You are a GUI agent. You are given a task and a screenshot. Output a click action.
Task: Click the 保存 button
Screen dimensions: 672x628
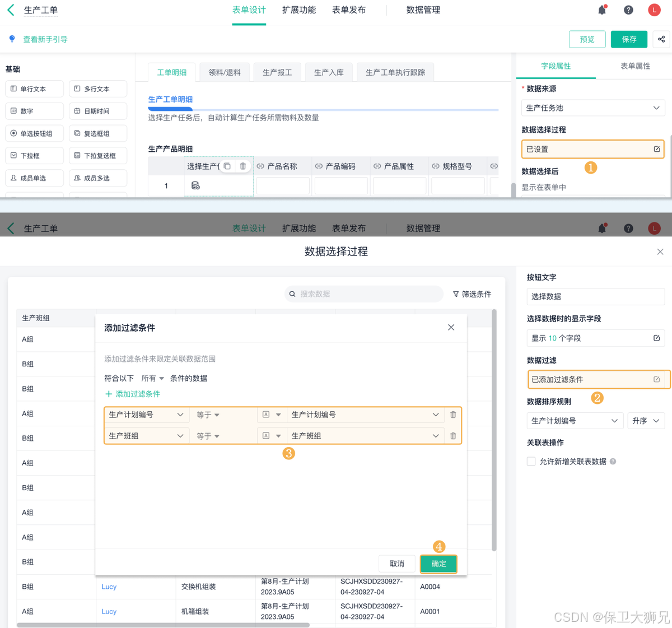coord(629,39)
